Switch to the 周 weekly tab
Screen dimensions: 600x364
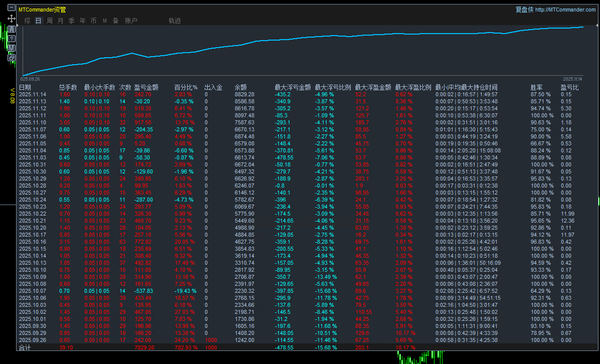click(49, 21)
